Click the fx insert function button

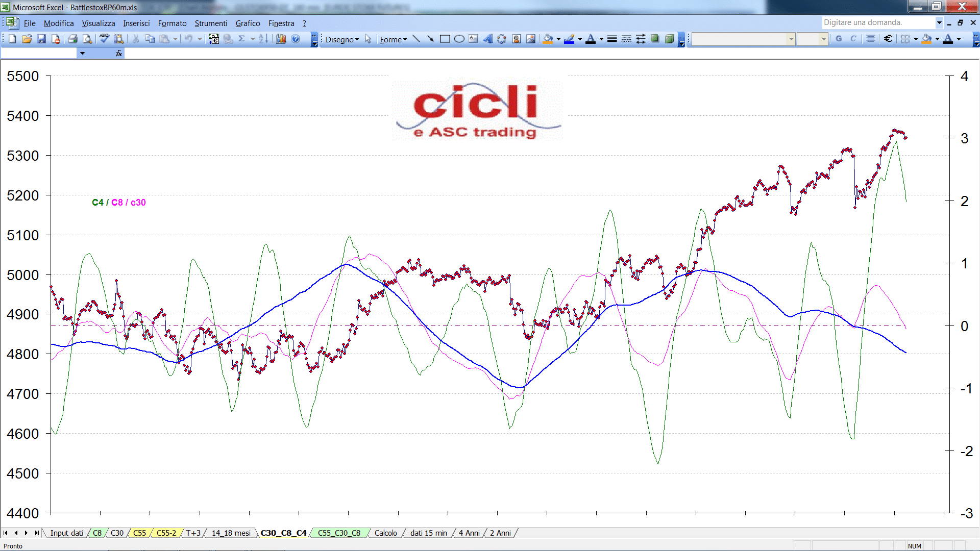tap(119, 53)
